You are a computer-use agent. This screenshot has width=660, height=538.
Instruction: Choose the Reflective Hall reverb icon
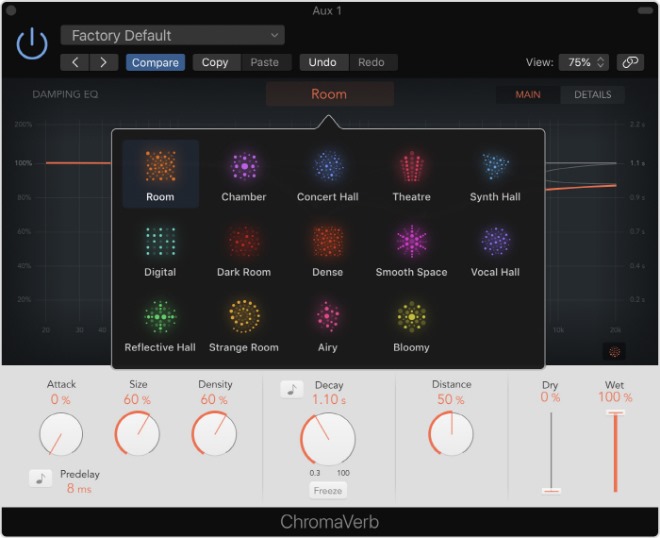point(160,317)
